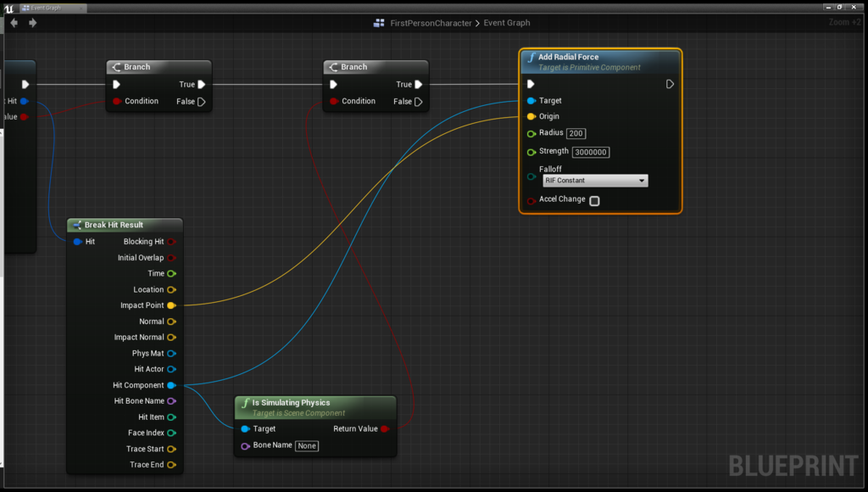Edit the Radius value field 200
The width and height of the screenshot is (868, 492).
(x=576, y=133)
